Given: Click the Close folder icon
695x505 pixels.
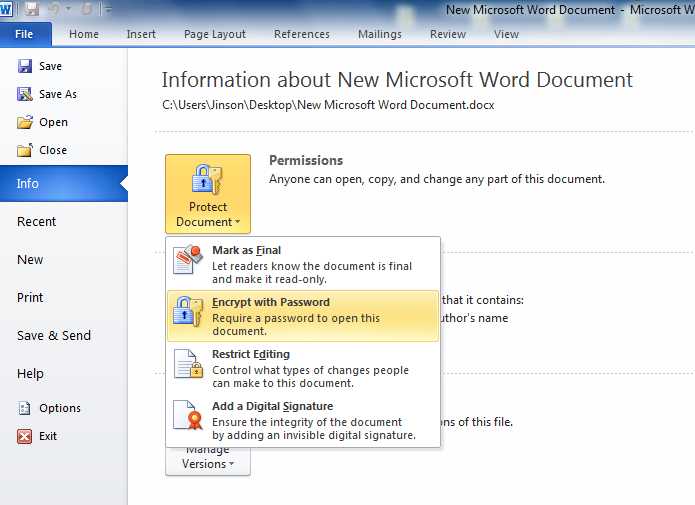Looking at the screenshot, I should point(25,150).
